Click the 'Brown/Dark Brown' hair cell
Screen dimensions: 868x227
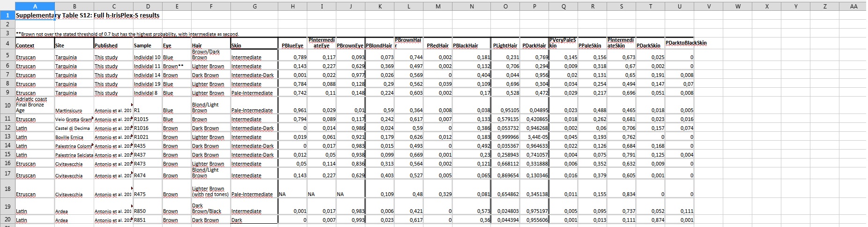211,55
